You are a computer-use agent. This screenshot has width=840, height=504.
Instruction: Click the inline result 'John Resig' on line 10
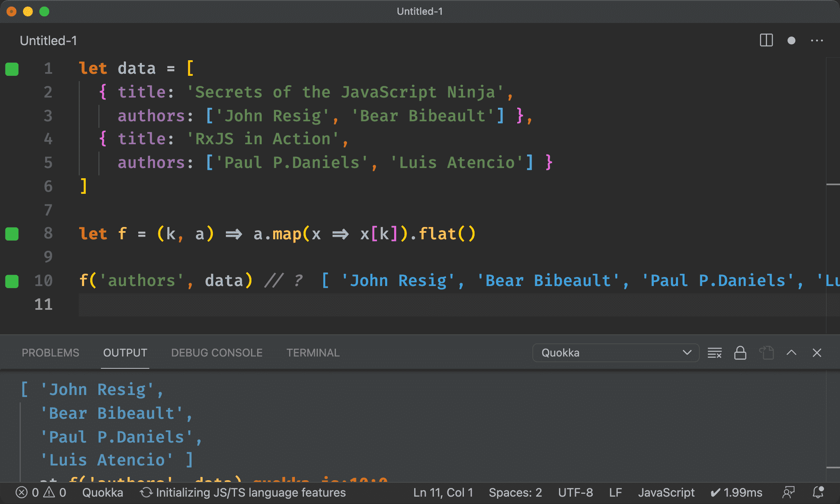398,281
